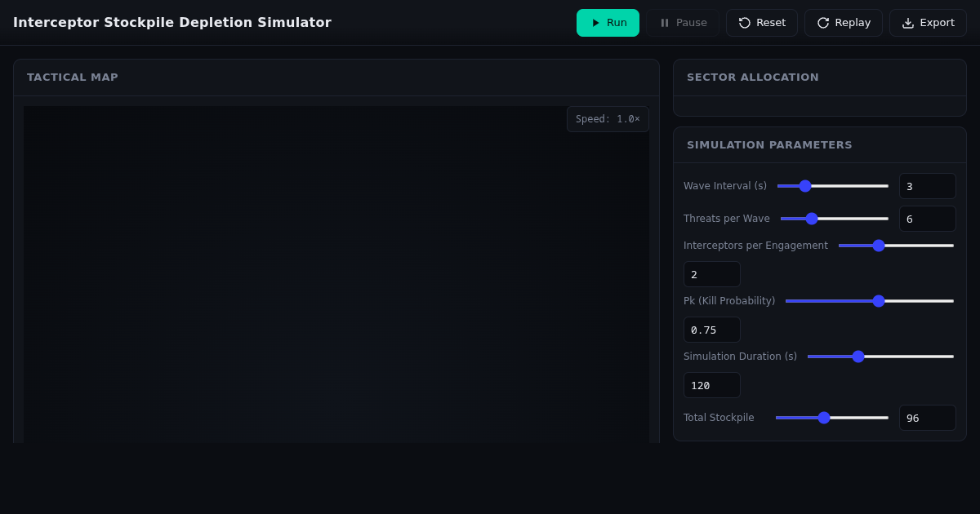Adjust the Total Stockpile slider

(832, 418)
